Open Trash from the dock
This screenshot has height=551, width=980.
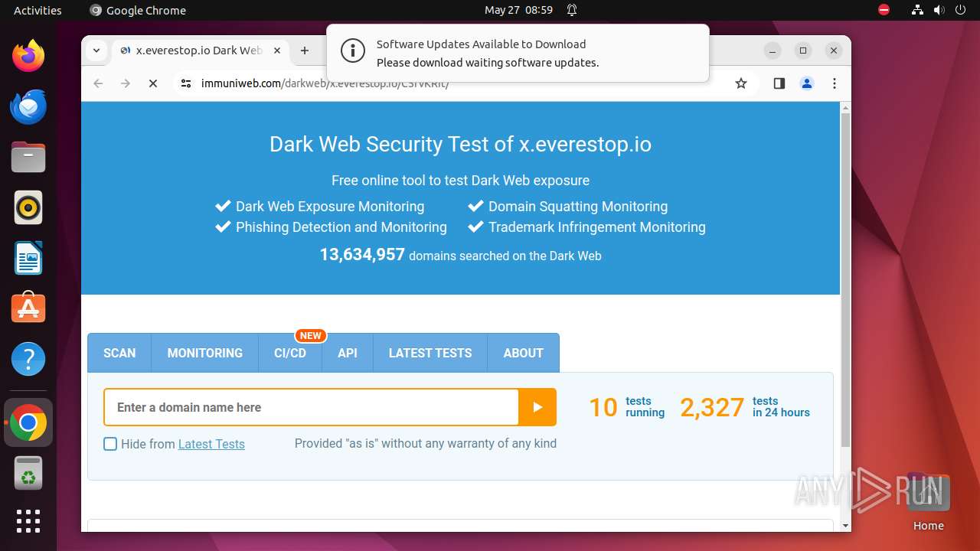pos(28,473)
